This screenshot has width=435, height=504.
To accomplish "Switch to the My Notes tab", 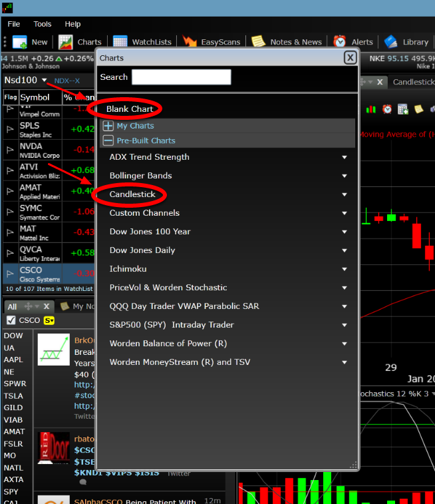I will (x=78, y=306).
